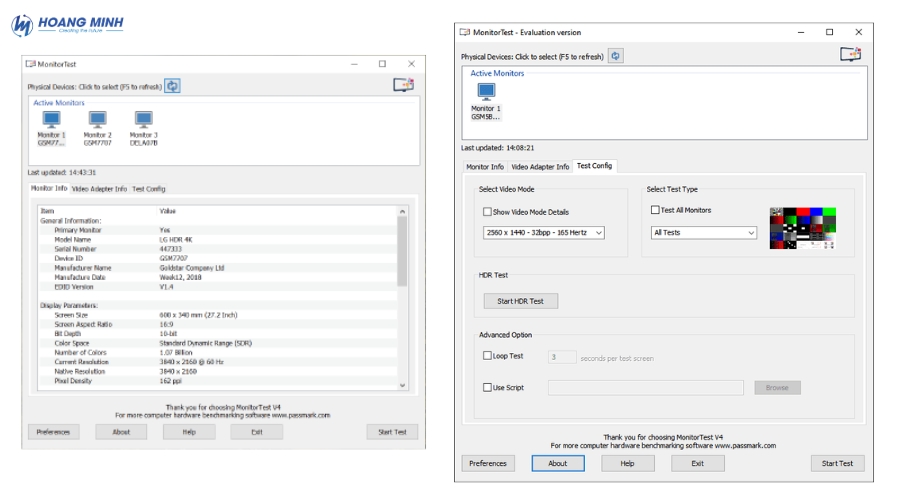Maximize the left MonitorTest window
The height and width of the screenshot is (500, 900).
coord(382,64)
